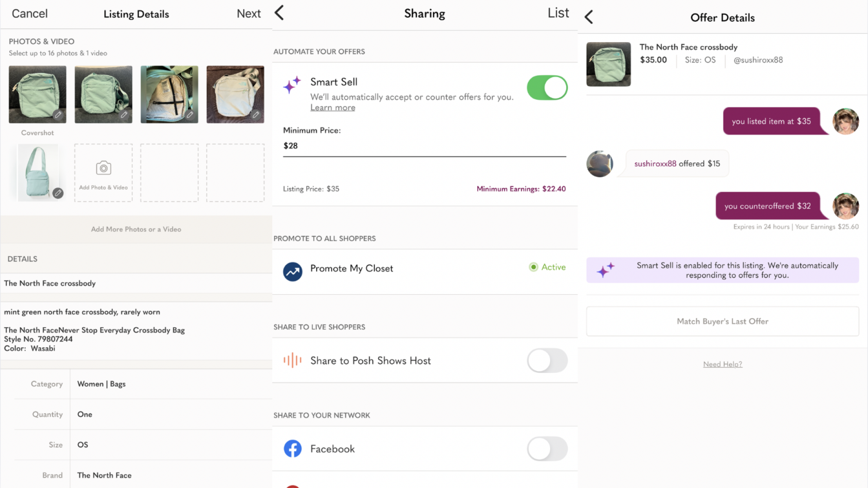Screen dimensions: 868x488
Task: Edit the Minimum Price $28 field
Action: click(x=424, y=146)
